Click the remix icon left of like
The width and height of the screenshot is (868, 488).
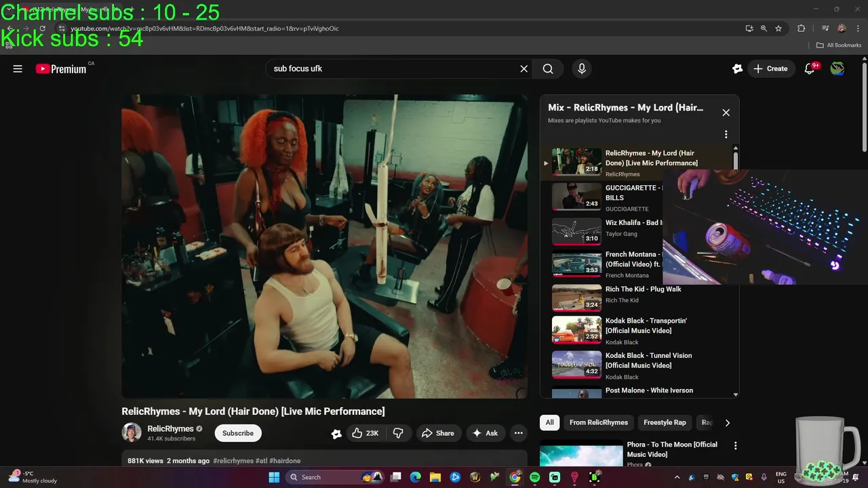pyautogui.click(x=336, y=434)
